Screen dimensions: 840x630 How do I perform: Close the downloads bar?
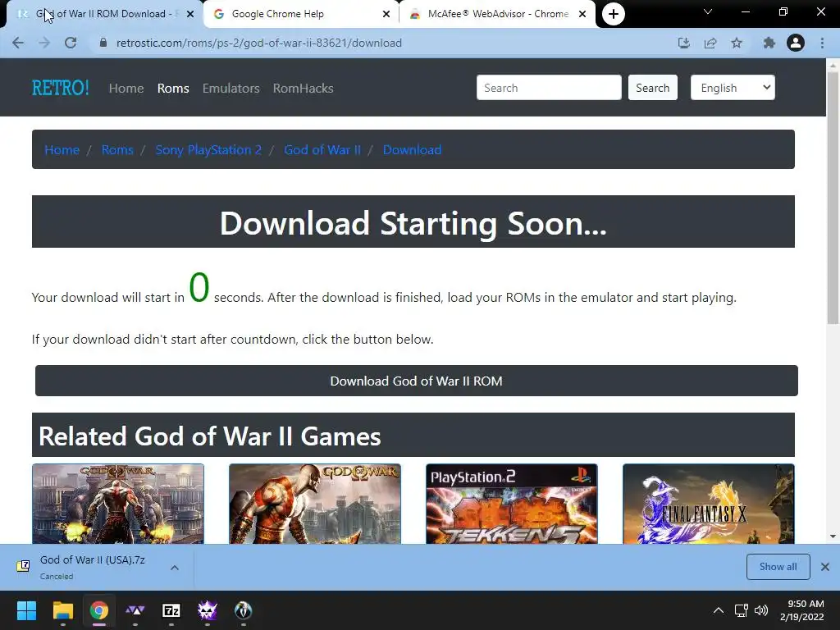point(825,567)
